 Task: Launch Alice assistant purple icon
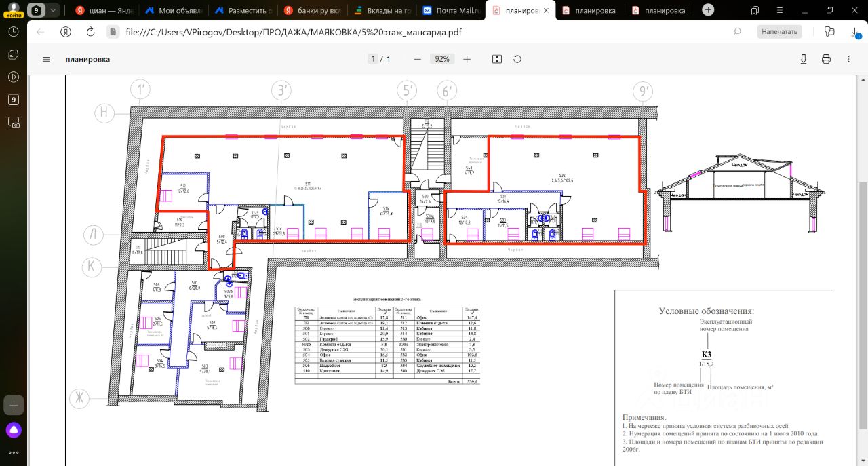[13, 429]
